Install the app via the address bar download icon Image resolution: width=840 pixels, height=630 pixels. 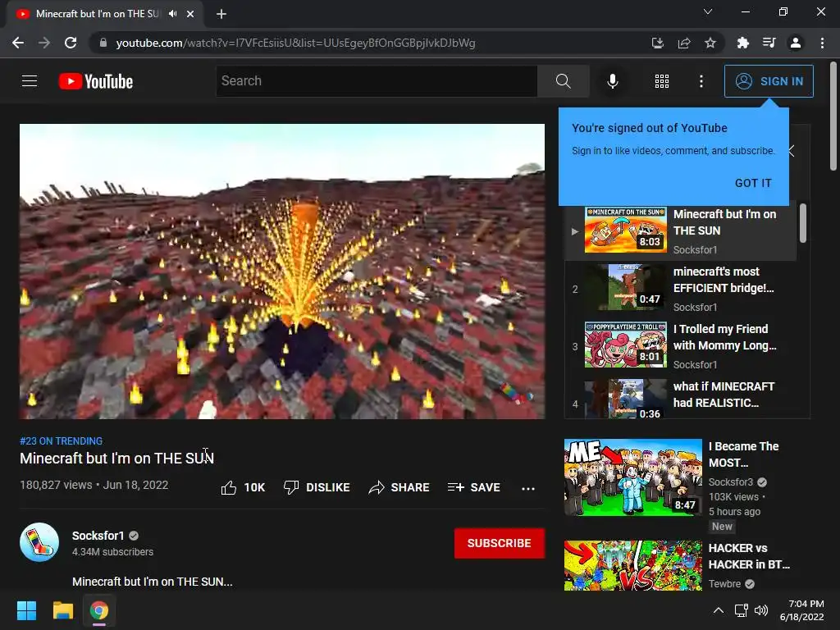[x=658, y=43]
